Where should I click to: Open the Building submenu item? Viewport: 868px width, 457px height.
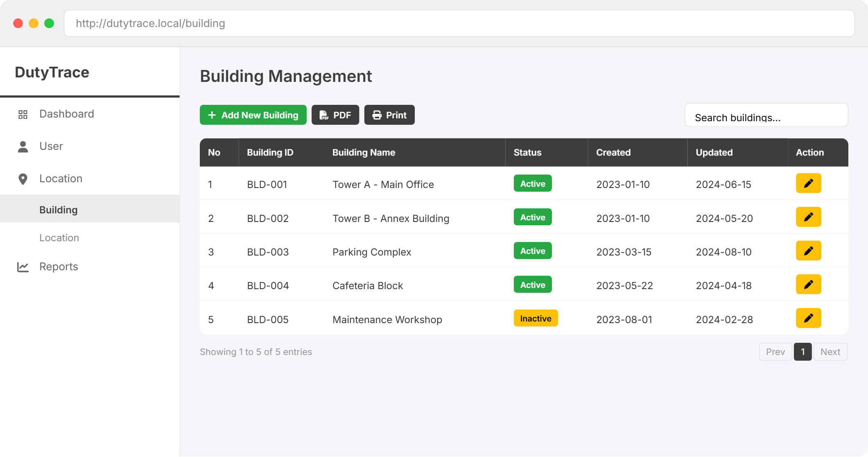click(59, 210)
